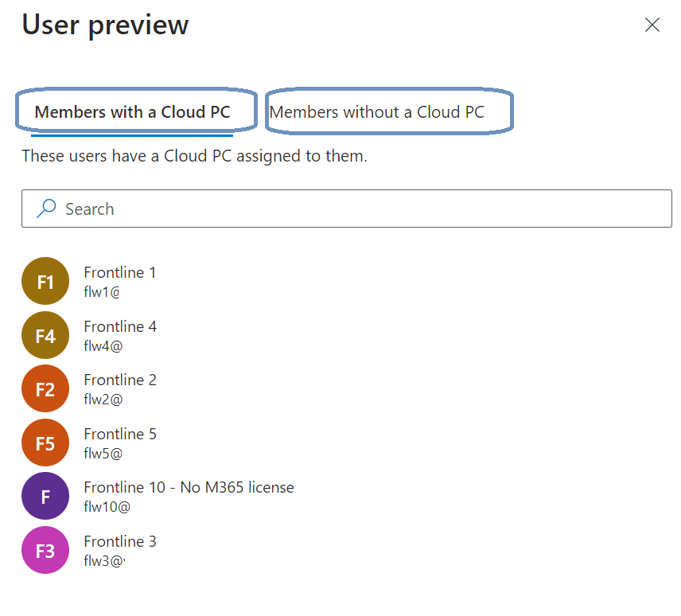Click the F4 avatar icon
Screen dimensions: 681x616
click(45, 336)
